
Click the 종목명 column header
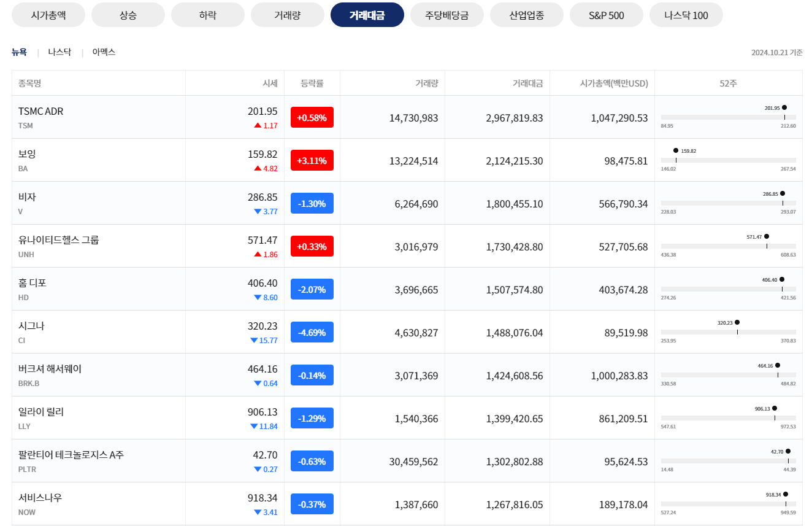point(29,83)
